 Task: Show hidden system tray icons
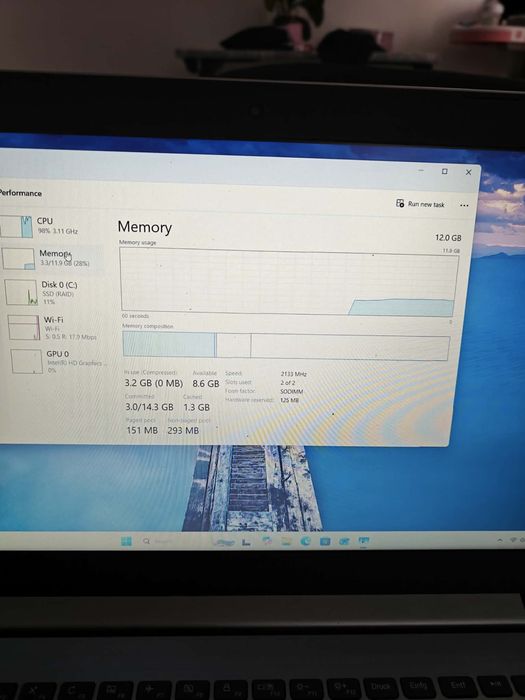pos(500,540)
